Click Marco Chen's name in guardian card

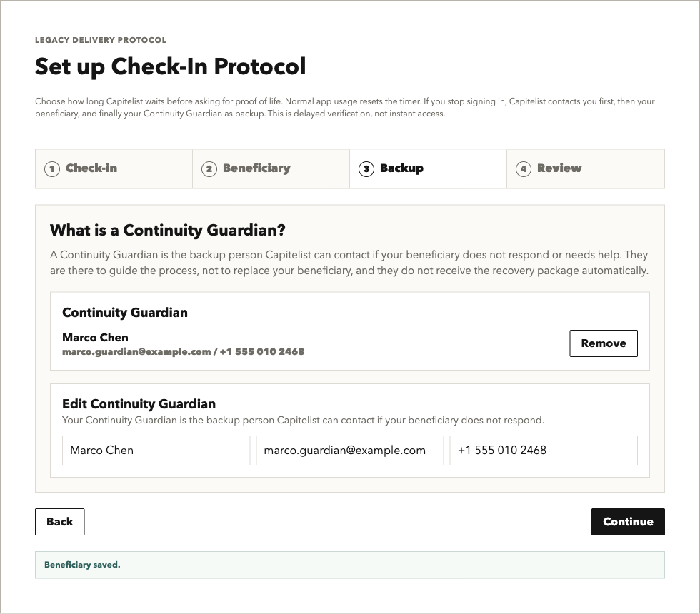[x=95, y=337]
